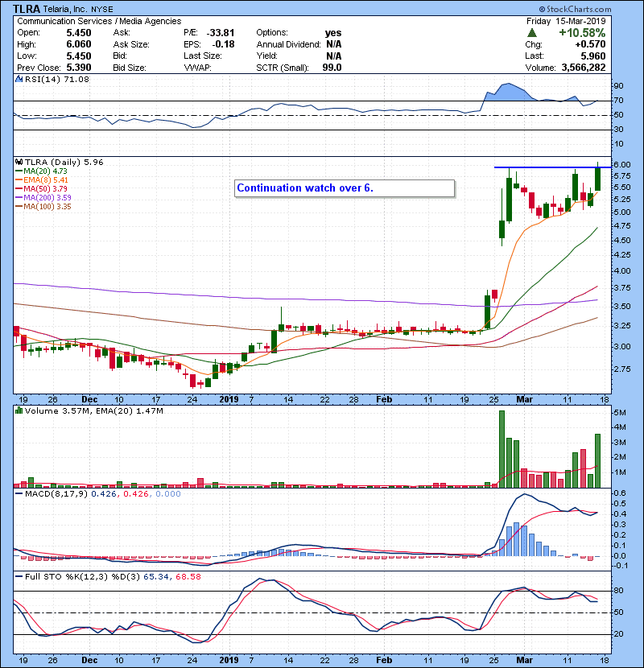This screenshot has width=644, height=668.
Task: Click the Volume 3,566,282 value
Action: (x=584, y=68)
